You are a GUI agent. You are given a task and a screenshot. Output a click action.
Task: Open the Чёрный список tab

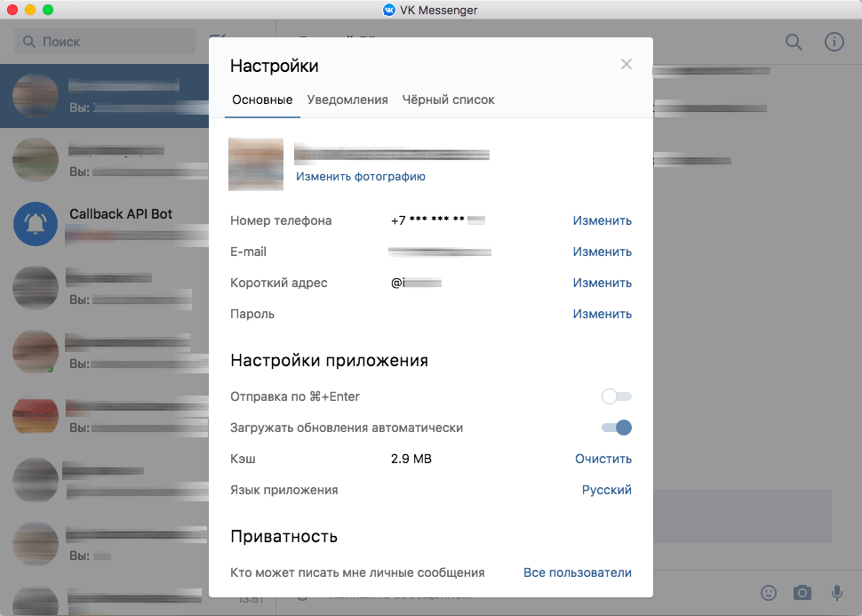point(448,100)
